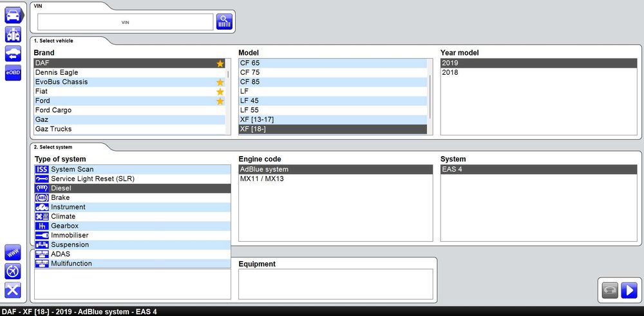Image resolution: width=644 pixels, height=316 pixels.
Task: Choose model LF 55
Action: (x=333, y=110)
